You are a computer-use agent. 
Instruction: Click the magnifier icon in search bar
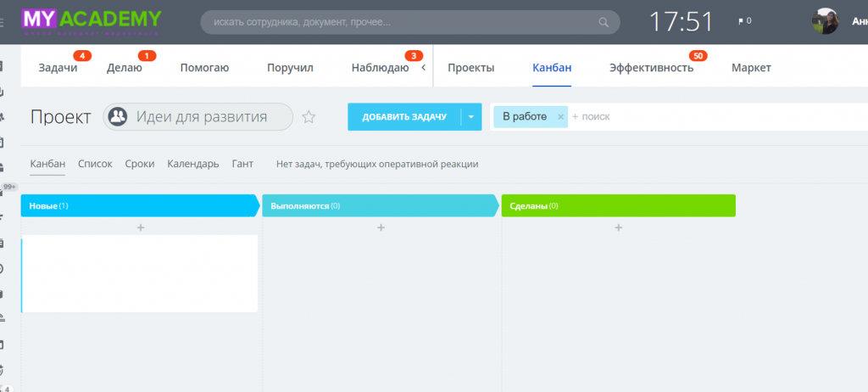coord(604,23)
